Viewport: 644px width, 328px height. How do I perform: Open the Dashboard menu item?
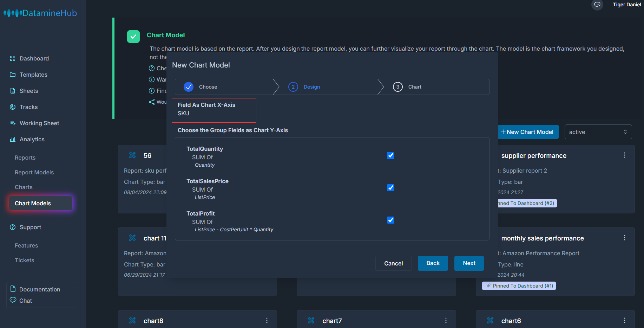[x=34, y=58]
